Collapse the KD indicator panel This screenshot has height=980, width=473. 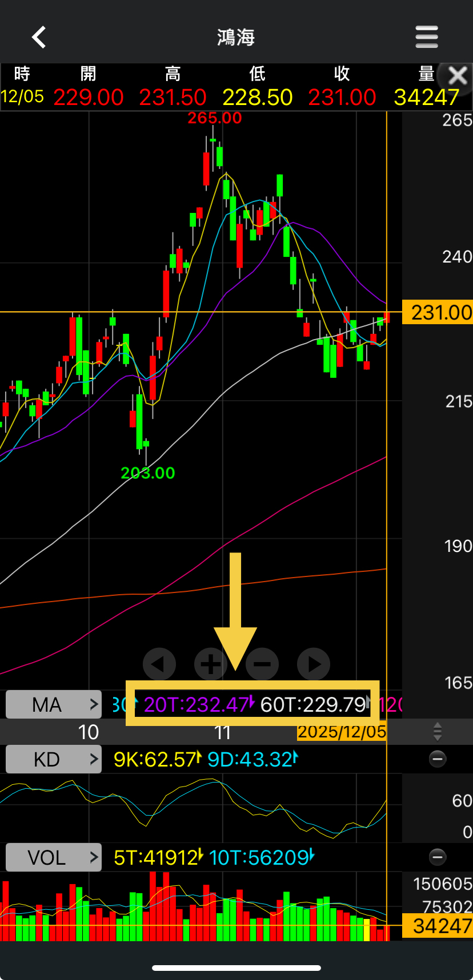438,759
